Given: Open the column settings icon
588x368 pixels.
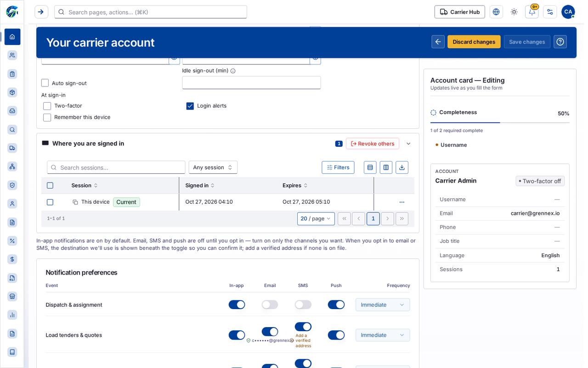Looking at the screenshot, I should click(386, 167).
